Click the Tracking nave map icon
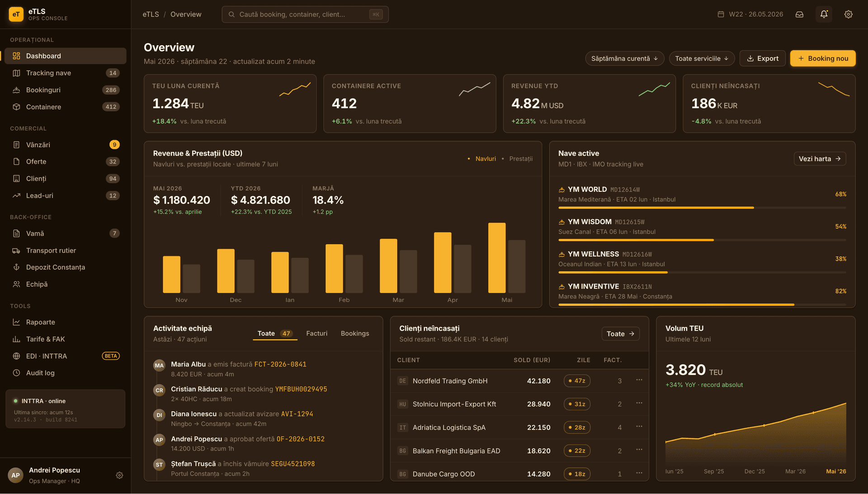868x494 pixels. [x=16, y=73]
